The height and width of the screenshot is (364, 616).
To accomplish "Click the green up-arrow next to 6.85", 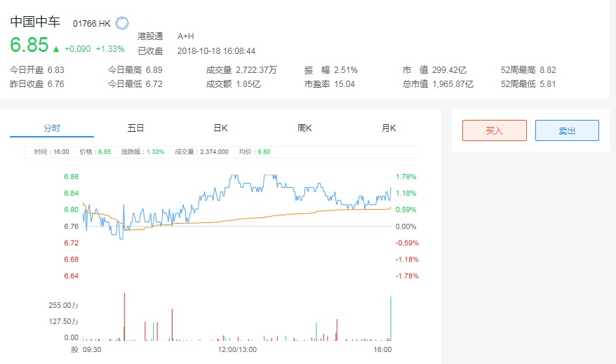I will pos(56,48).
